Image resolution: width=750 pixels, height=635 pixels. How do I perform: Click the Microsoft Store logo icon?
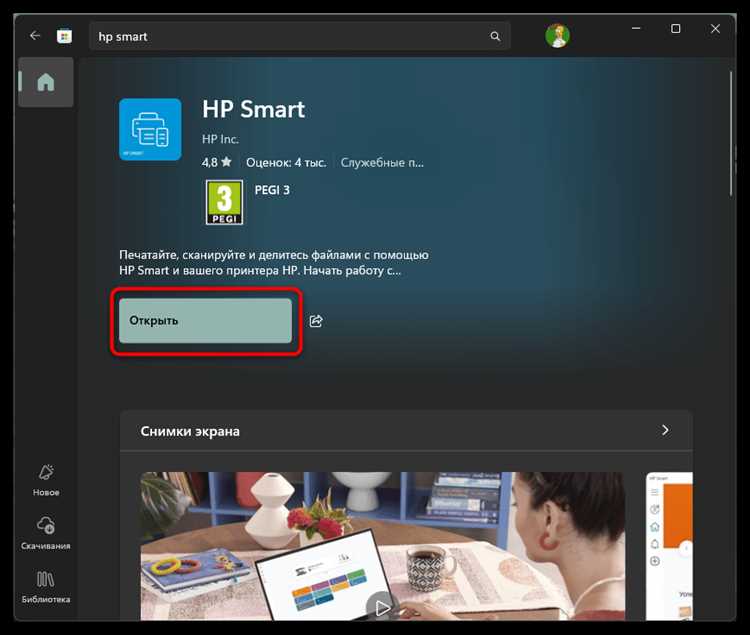click(x=64, y=36)
